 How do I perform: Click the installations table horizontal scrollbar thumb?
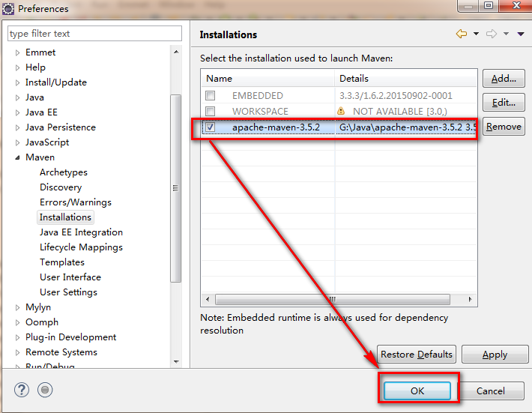point(333,299)
